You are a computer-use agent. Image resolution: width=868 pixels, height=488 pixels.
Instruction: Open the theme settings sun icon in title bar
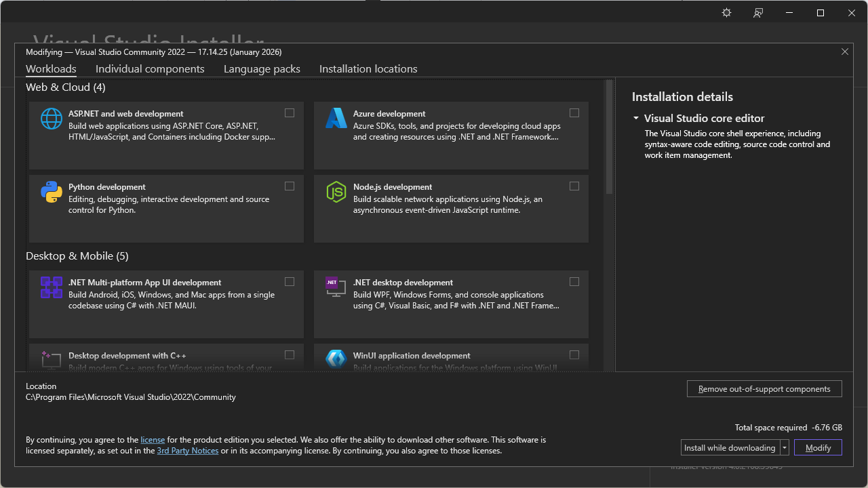(x=726, y=13)
